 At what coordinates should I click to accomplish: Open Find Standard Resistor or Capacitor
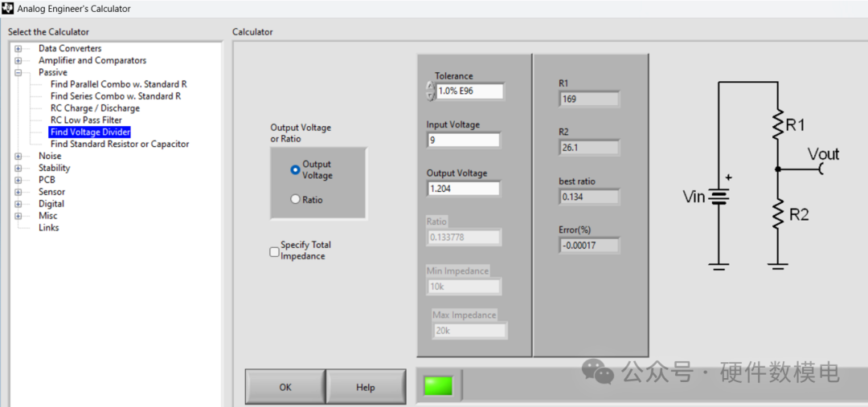(120, 144)
